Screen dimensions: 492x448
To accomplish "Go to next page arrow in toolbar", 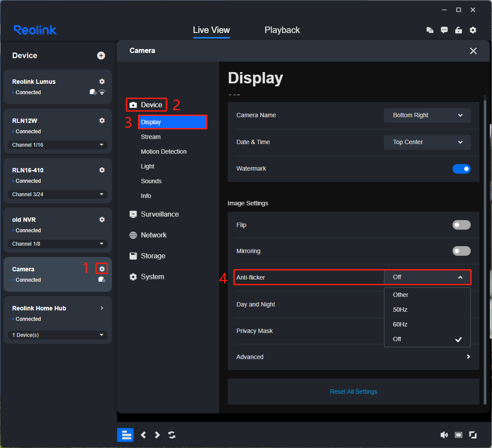I will (157, 435).
